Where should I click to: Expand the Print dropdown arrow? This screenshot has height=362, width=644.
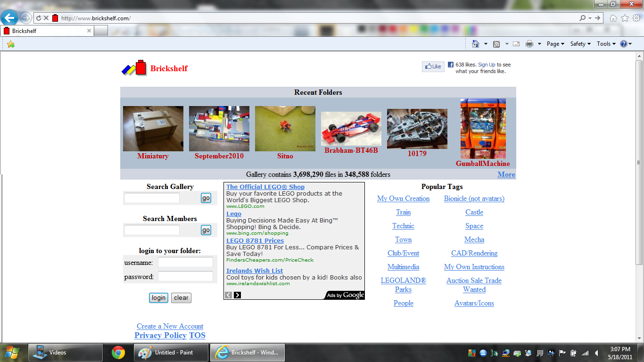(x=539, y=44)
